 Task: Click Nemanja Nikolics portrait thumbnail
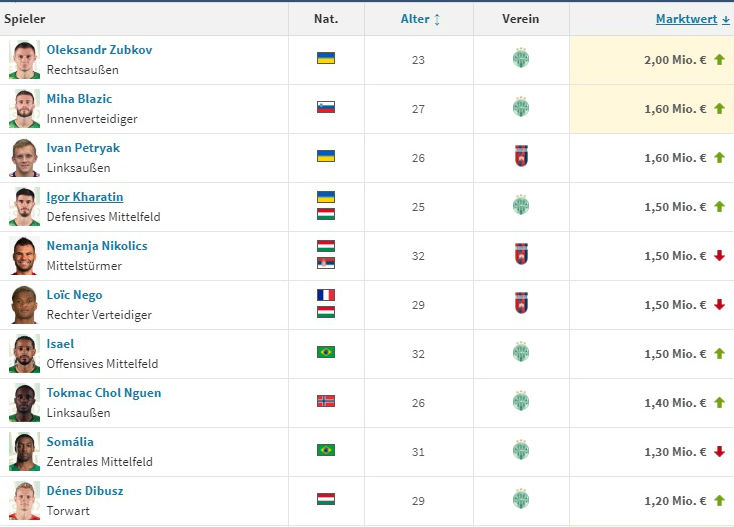24,256
